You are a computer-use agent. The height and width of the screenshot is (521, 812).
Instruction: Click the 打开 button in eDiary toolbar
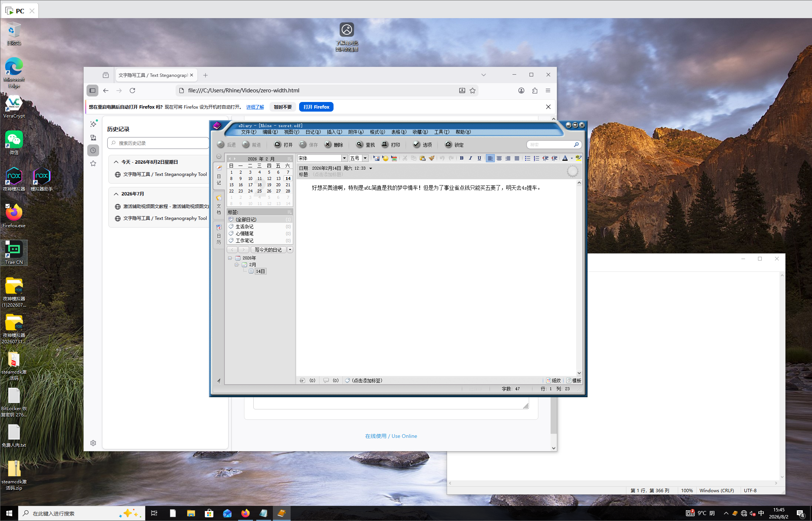tap(283, 144)
